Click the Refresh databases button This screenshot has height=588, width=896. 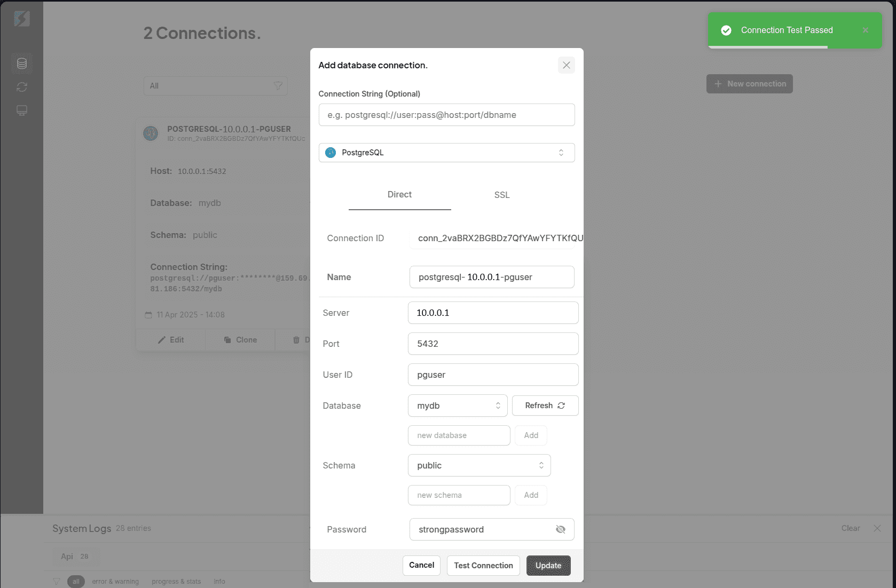point(545,406)
